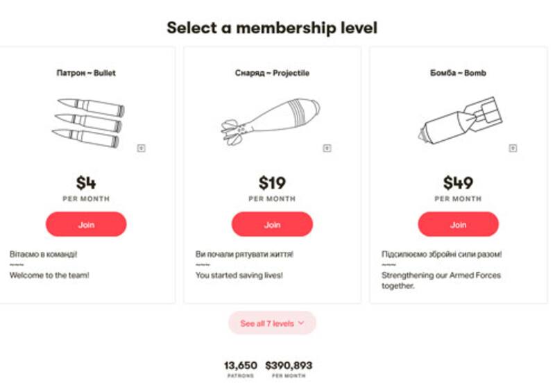This screenshot has height=392, width=555.
Task: Click the bomb illustration on the $49 tier
Action: point(459,120)
